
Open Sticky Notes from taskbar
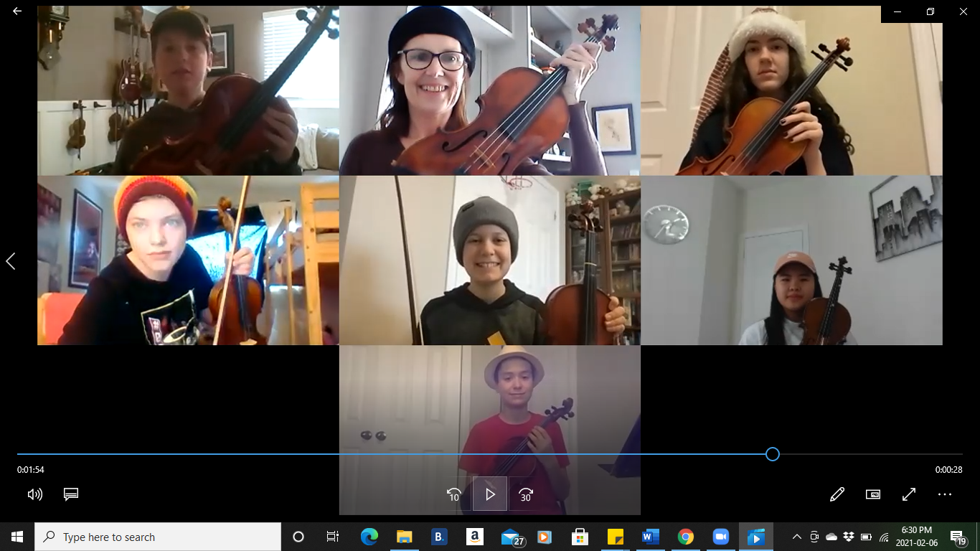coord(615,537)
